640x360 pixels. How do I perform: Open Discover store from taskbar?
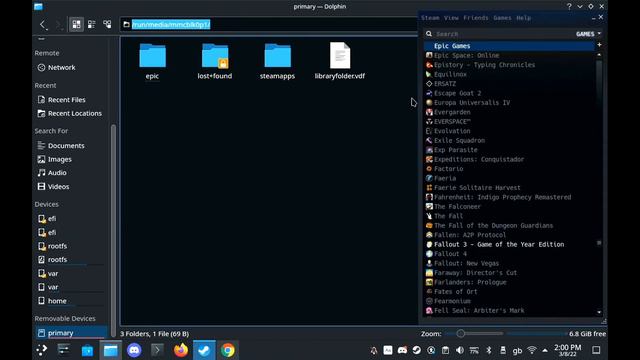point(87,350)
